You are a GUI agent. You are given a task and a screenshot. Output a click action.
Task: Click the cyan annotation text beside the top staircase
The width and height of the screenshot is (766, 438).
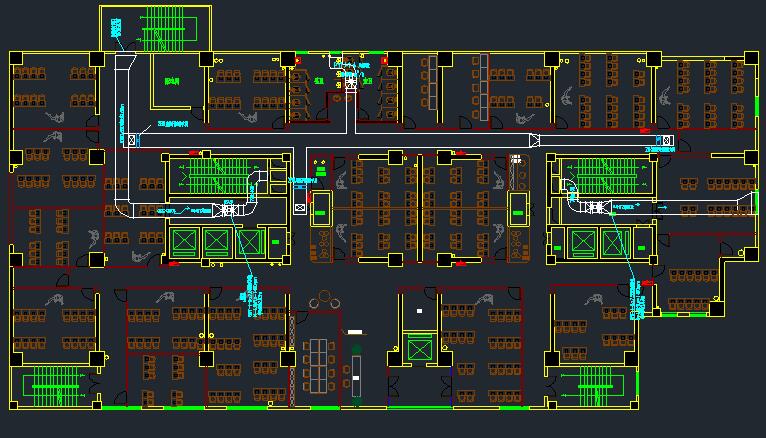pos(118,30)
